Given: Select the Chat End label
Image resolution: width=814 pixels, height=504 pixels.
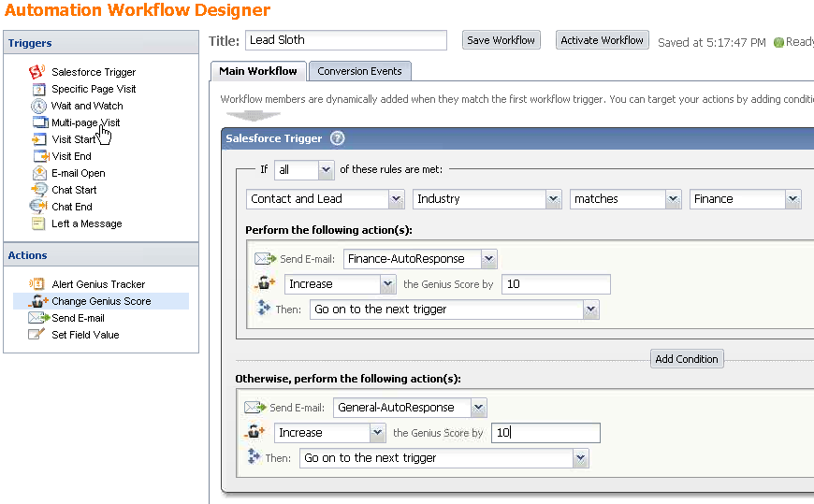Looking at the screenshot, I should (72, 207).
